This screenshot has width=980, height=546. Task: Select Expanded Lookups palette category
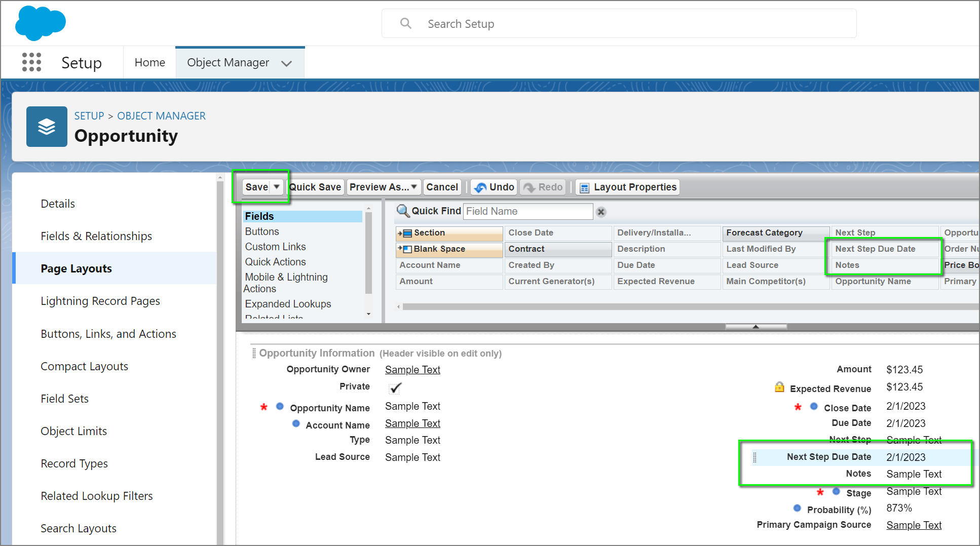pos(288,304)
